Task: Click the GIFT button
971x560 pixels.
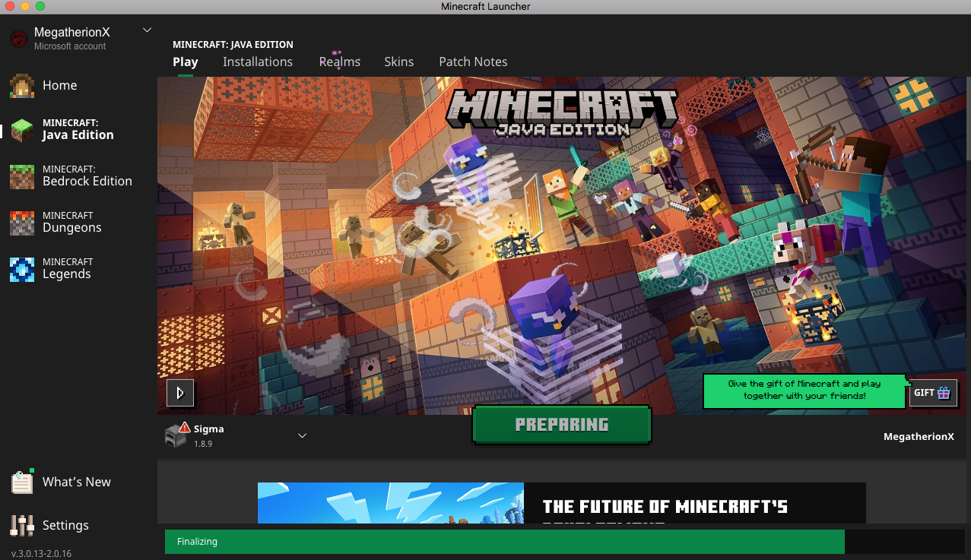Action: point(933,393)
